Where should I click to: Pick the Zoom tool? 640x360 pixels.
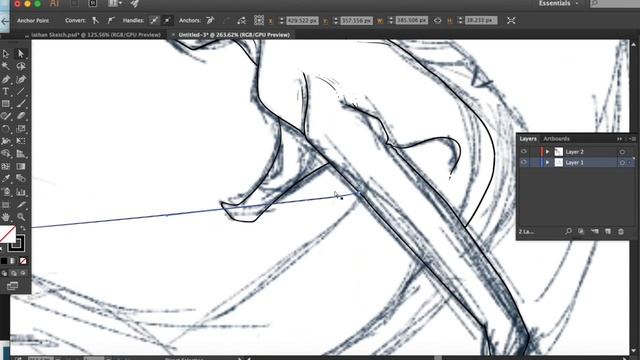tap(20, 217)
